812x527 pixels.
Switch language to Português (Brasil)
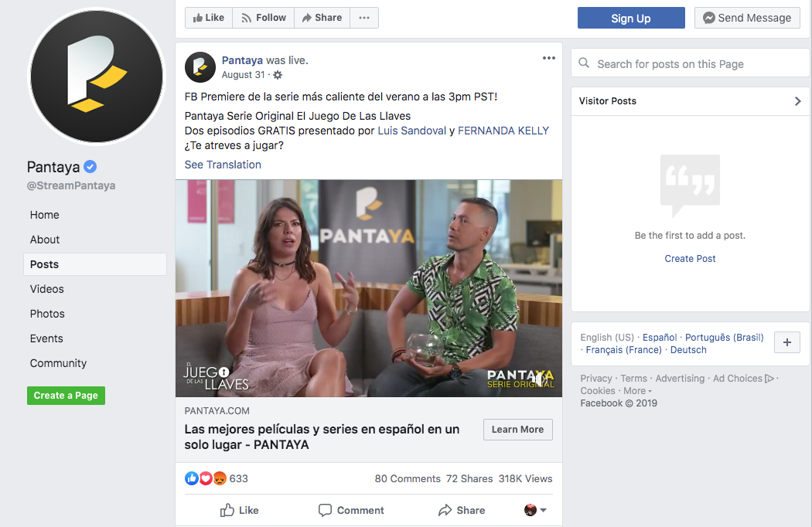point(725,338)
